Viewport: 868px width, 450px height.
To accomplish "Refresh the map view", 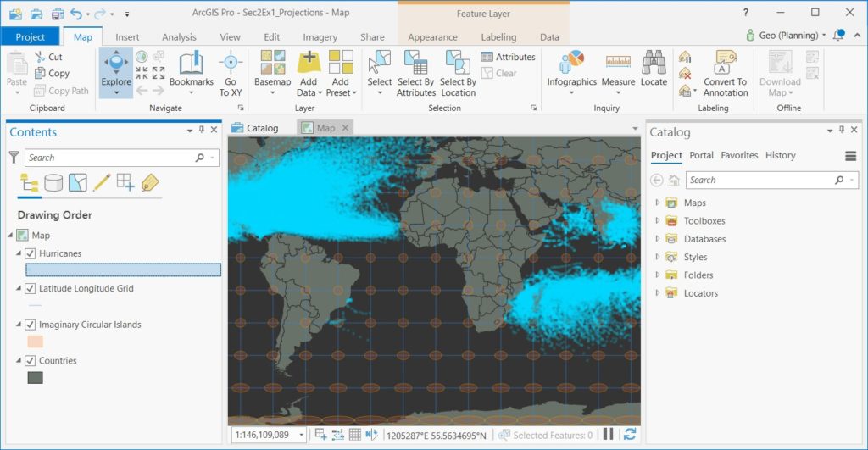I will coord(630,435).
